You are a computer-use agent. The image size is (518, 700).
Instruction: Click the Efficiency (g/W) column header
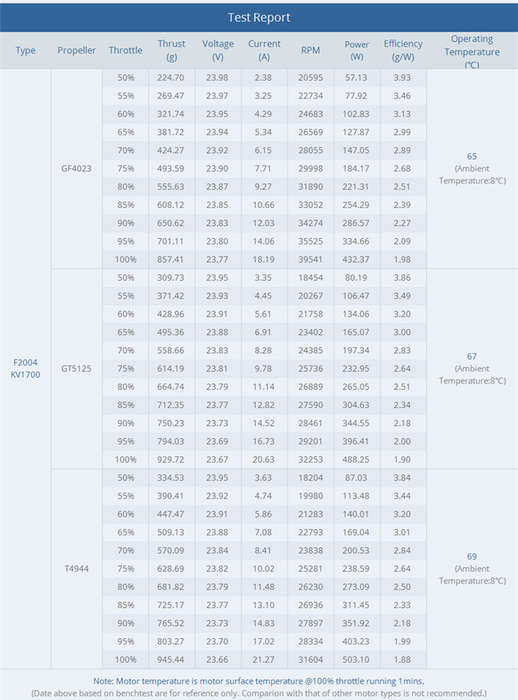pyautogui.click(x=403, y=50)
